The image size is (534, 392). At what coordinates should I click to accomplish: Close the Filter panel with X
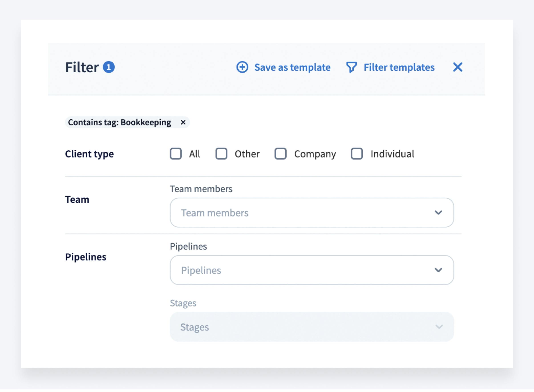(457, 67)
